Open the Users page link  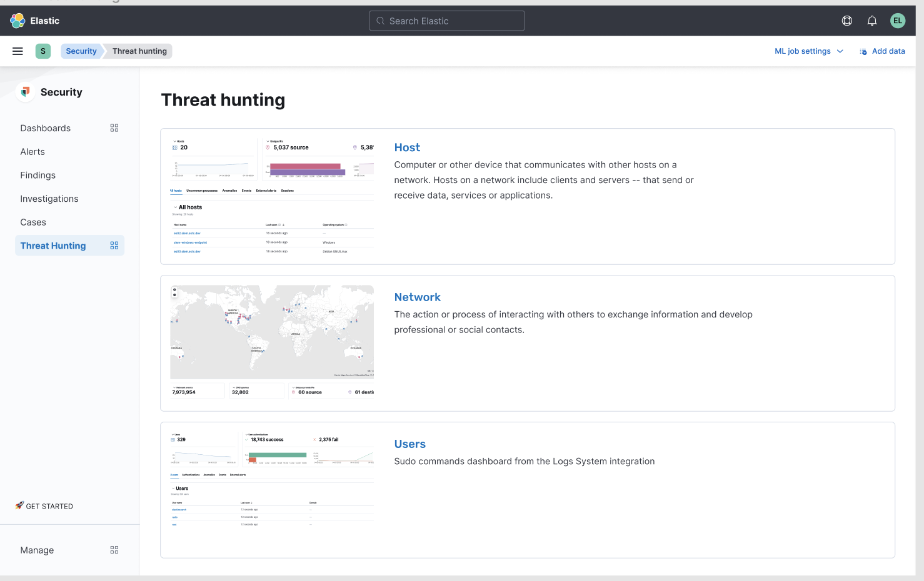click(410, 444)
